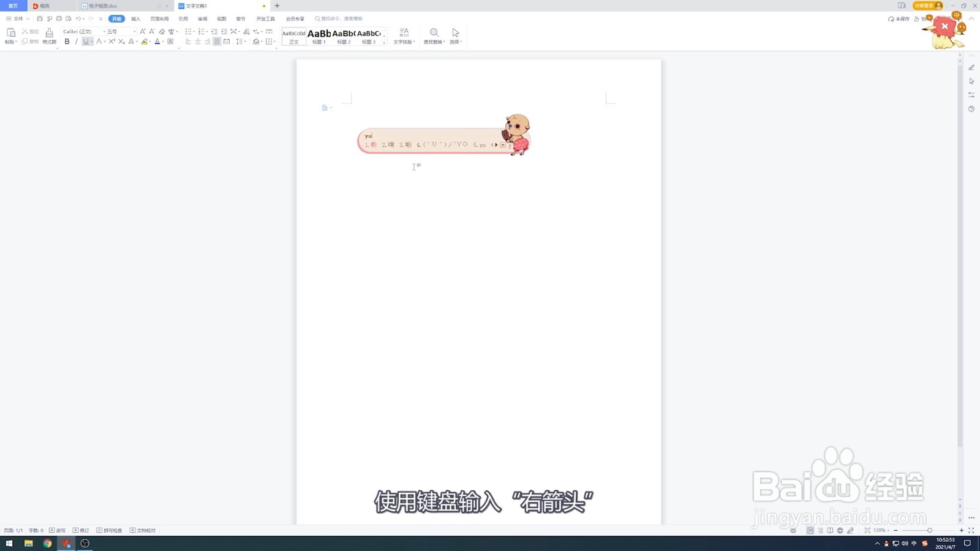Select the Normal body text style
980x551 pixels.
pos(294,36)
